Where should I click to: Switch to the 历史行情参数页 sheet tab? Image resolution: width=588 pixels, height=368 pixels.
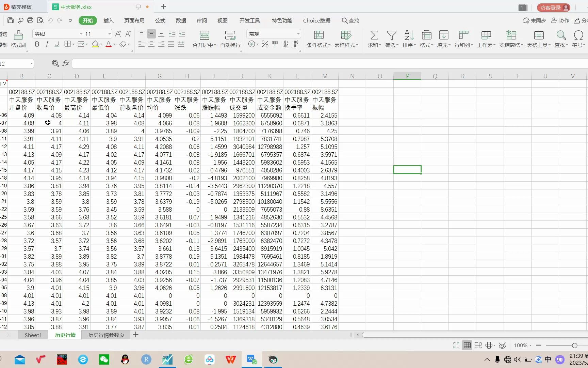coord(106,335)
